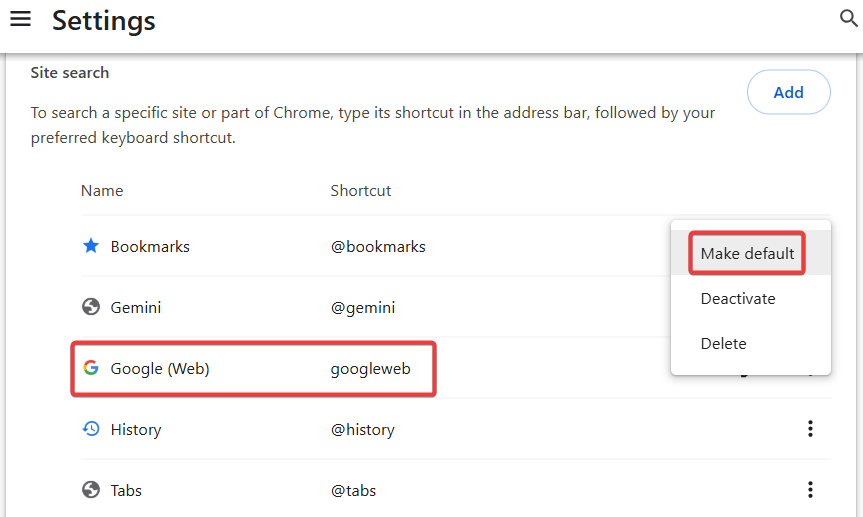Select the Google (Web) row name
This screenshot has height=517, width=863.
pyautogui.click(x=160, y=368)
